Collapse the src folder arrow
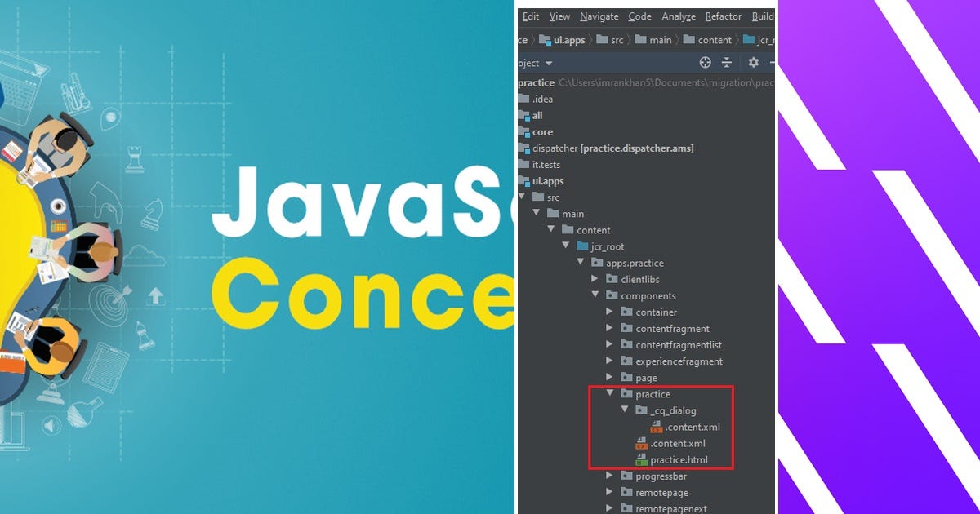The height and width of the screenshot is (514, 980). (x=522, y=197)
